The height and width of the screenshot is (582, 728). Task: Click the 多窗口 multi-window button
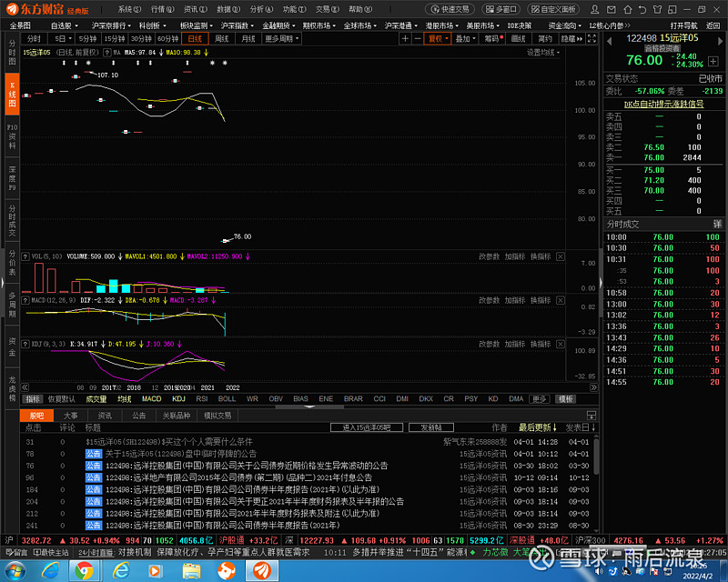click(x=500, y=9)
